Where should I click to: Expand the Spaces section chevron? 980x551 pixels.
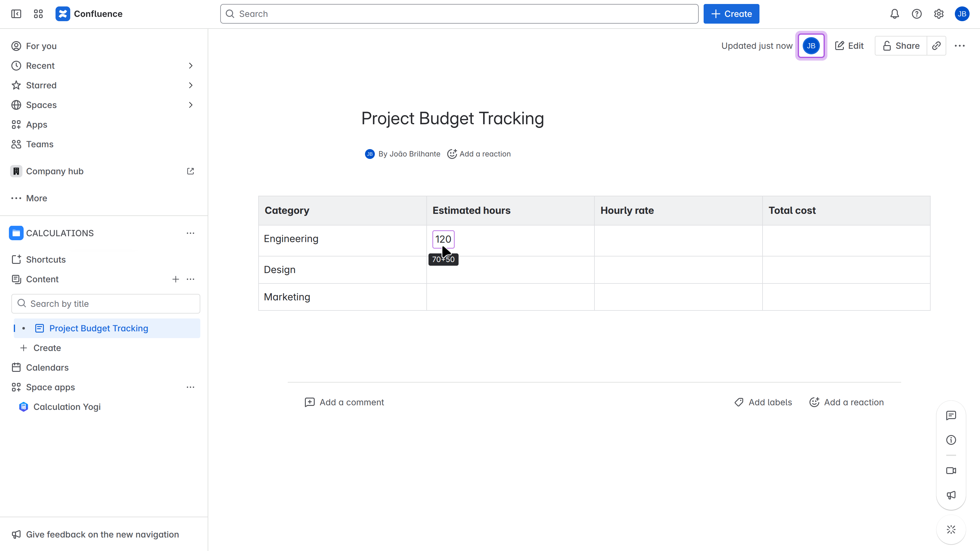coord(190,105)
